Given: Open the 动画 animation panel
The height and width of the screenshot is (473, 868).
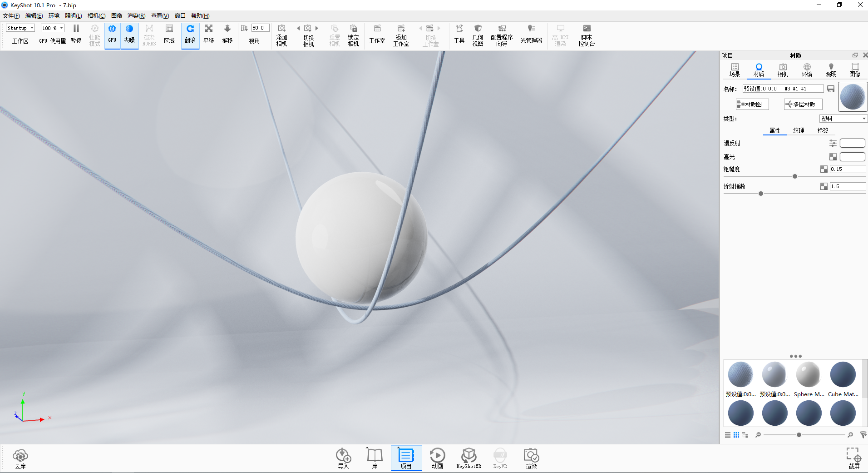Looking at the screenshot, I should coord(437,458).
